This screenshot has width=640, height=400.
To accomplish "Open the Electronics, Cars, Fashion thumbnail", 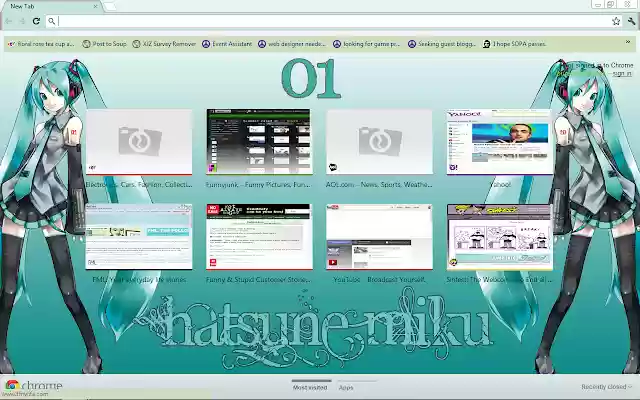I will point(139,142).
